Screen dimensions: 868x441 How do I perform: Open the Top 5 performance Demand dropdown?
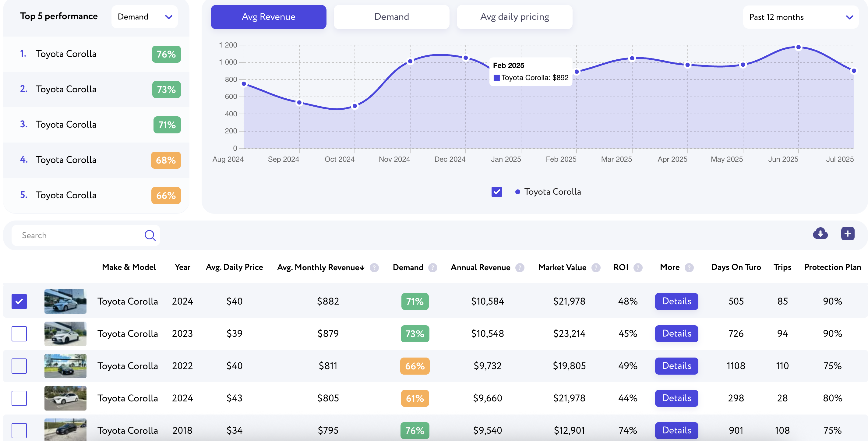tap(145, 17)
